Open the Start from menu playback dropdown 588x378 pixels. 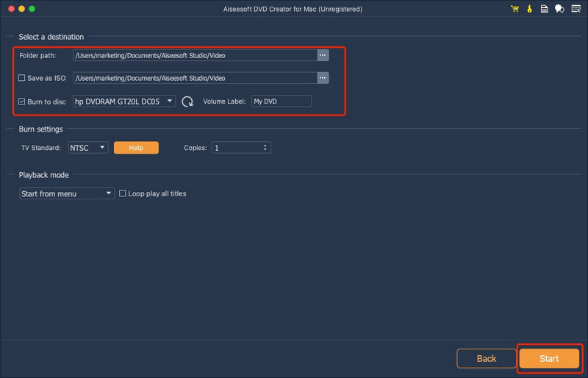[66, 193]
